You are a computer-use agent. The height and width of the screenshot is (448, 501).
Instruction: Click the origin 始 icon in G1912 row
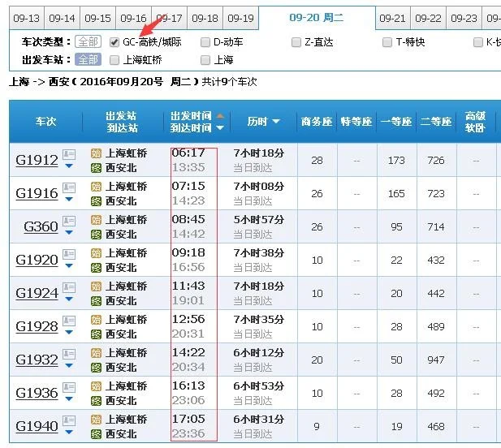(x=96, y=153)
